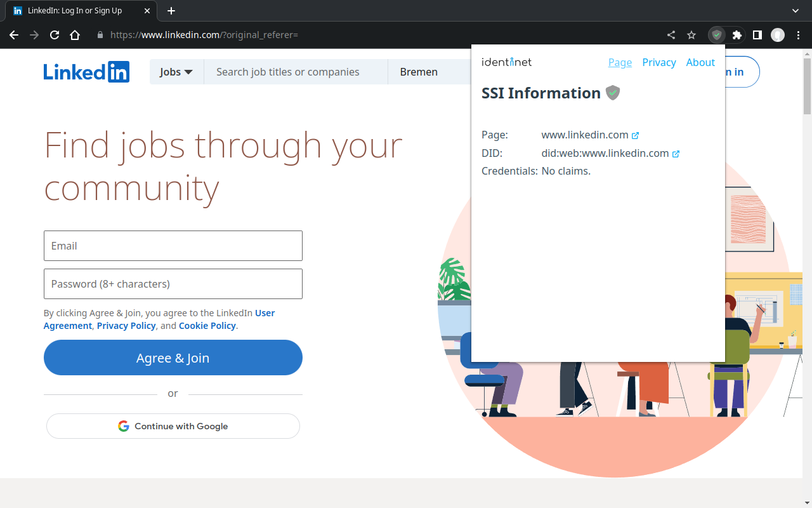Open the Privacy Policy link
The image size is (812, 508).
[126, 326]
